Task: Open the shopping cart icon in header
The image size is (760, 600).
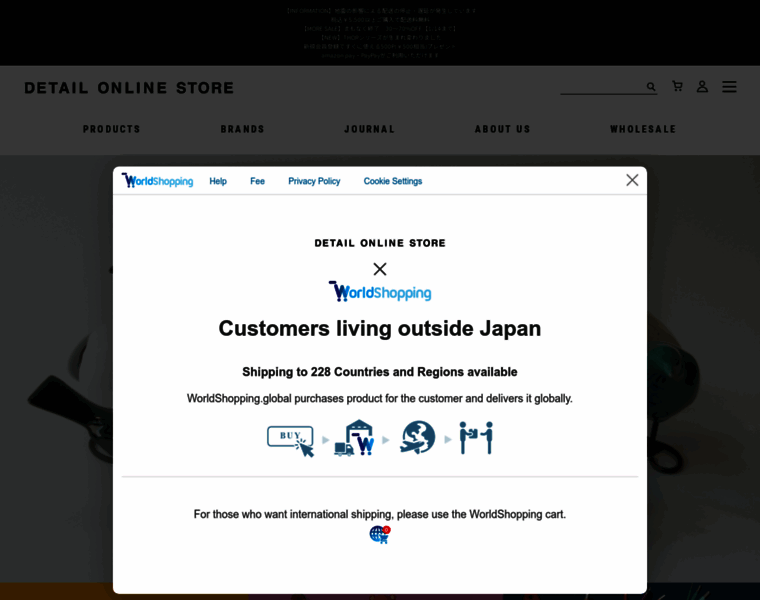Action: 677,86
